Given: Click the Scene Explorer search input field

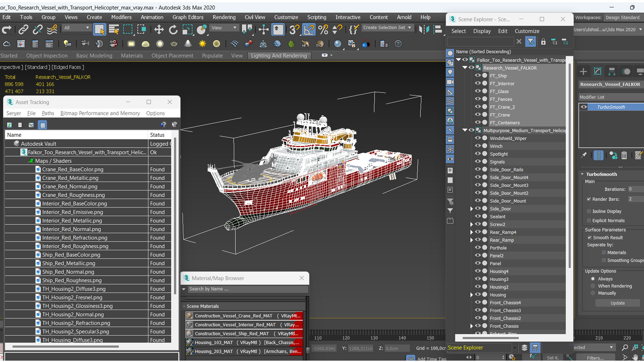Looking at the screenshot, I should coord(480,42).
